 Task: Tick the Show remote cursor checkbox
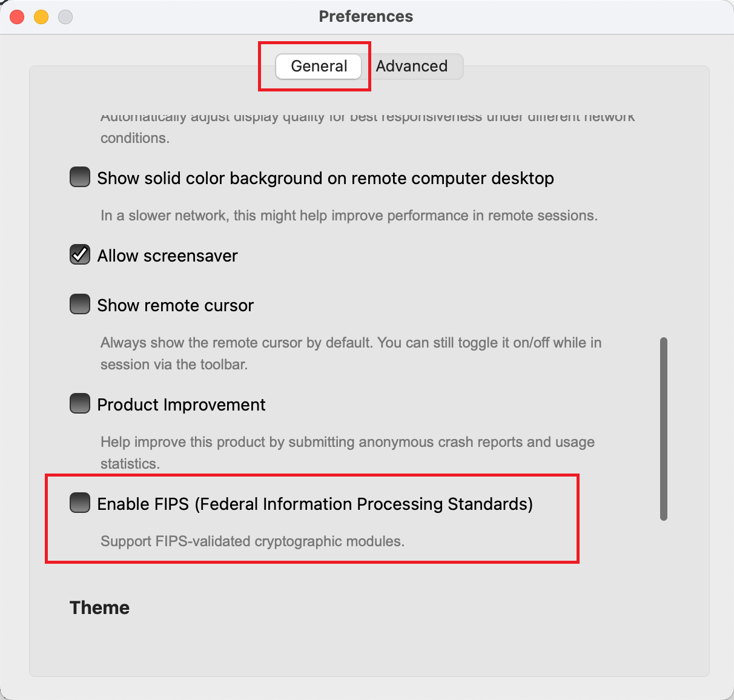pos(80,305)
